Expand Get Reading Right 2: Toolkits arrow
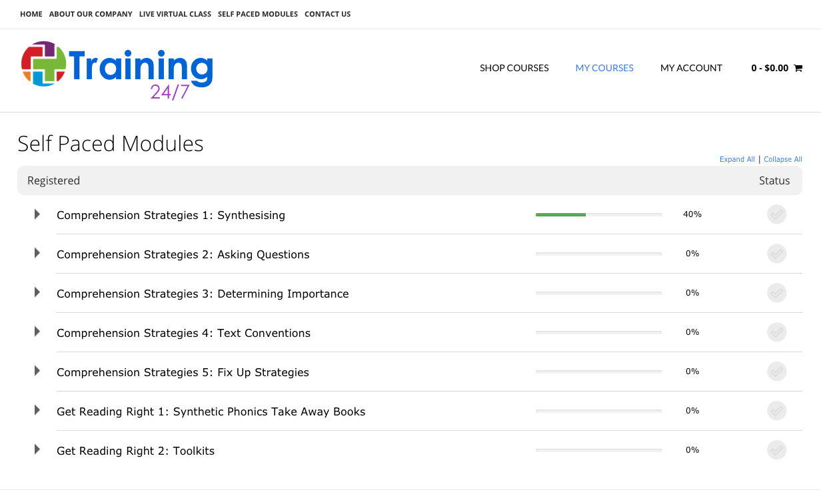 (x=37, y=450)
